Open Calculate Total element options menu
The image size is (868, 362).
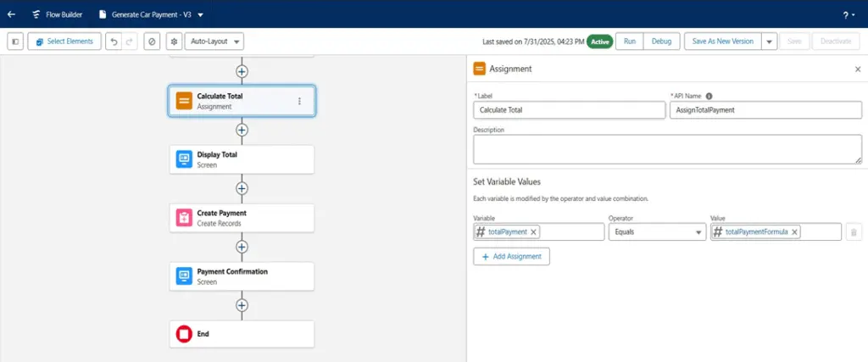pyautogui.click(x=299, y=101)
